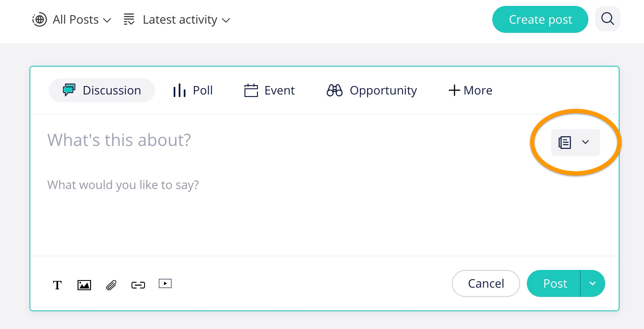This screenshot has width=644, height=329.
Task: Select the Opportunity post type
Action: coord(372,90)
